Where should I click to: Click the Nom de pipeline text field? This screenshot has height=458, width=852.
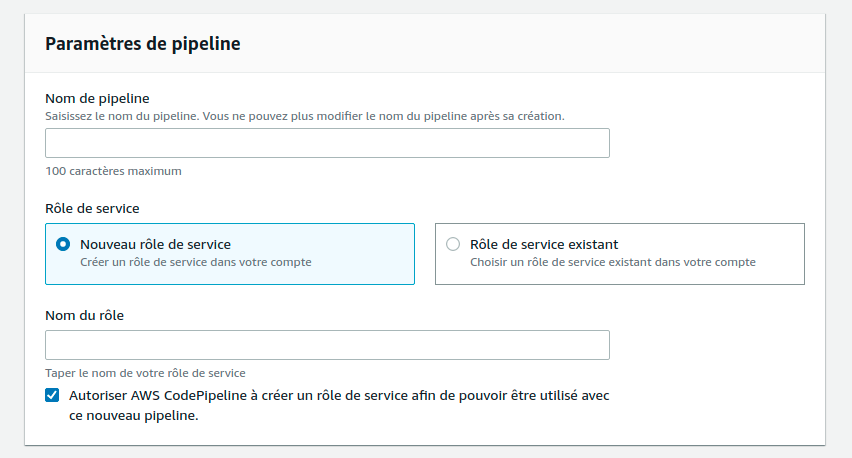pyautogui.click(x=327, y=143)
